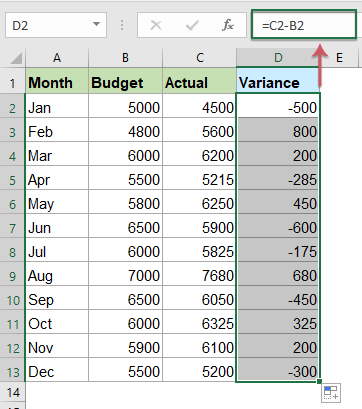Click the Select All corner triangle
The image size is (362, 409).
tap(16, 58)
